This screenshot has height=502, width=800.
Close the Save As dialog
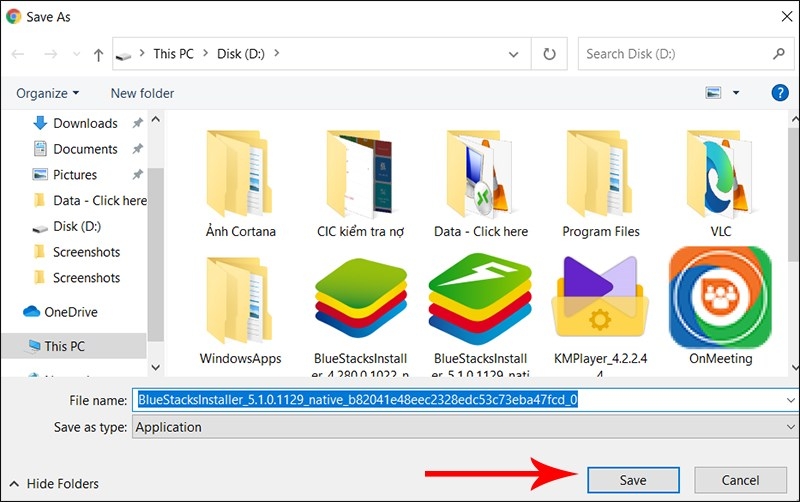(x=787, y=16)
